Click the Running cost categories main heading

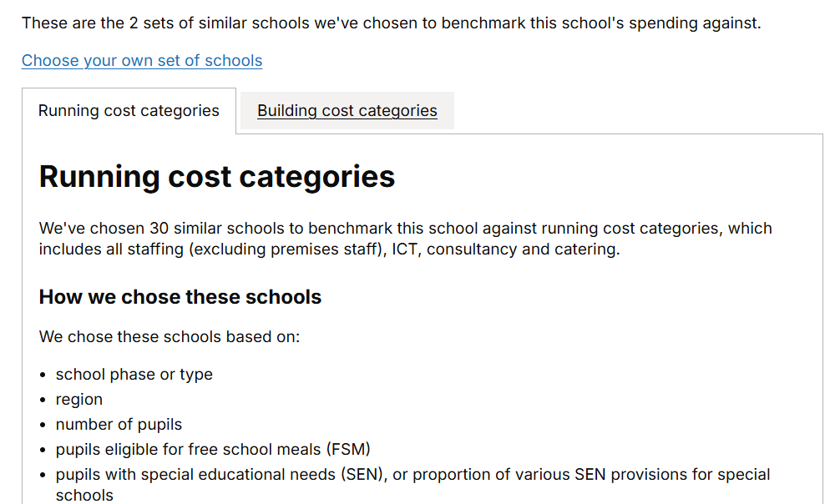point(217,177)
